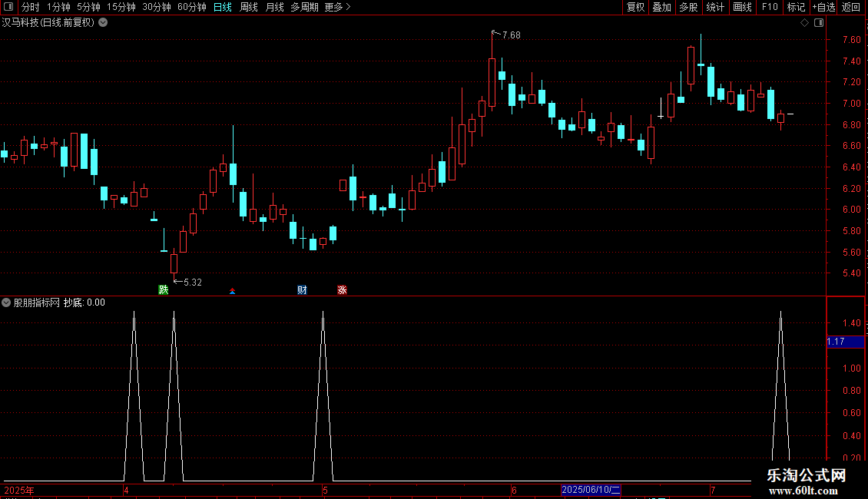The width and height of the screenshot is (868, 499).
Task: Open F10 company information
Action: pos(770,7)
